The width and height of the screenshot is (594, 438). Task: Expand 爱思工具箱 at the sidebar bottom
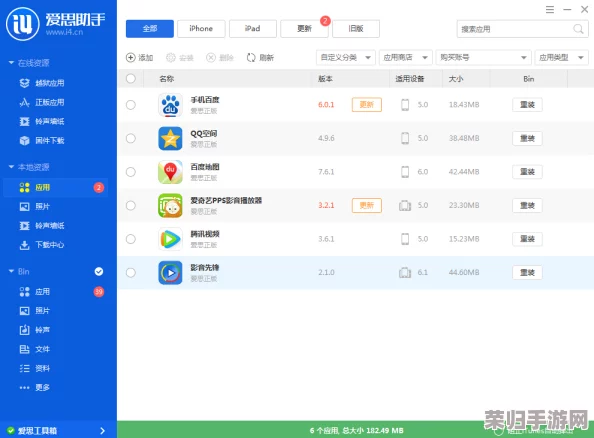tap(102, 430)
